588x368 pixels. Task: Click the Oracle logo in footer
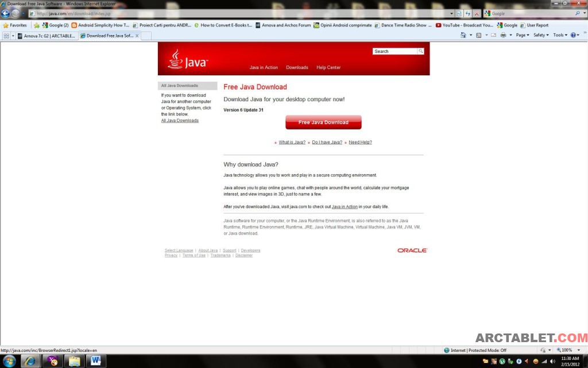412,251
